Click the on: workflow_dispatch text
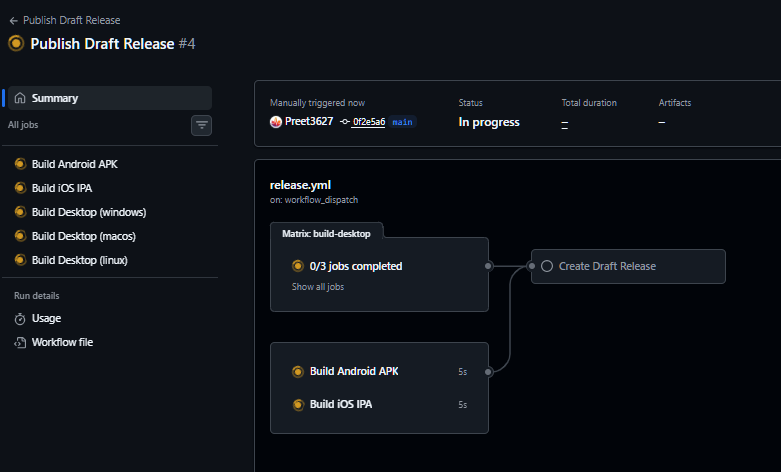The width and height of the screenshot is (781, 472). 314,200
